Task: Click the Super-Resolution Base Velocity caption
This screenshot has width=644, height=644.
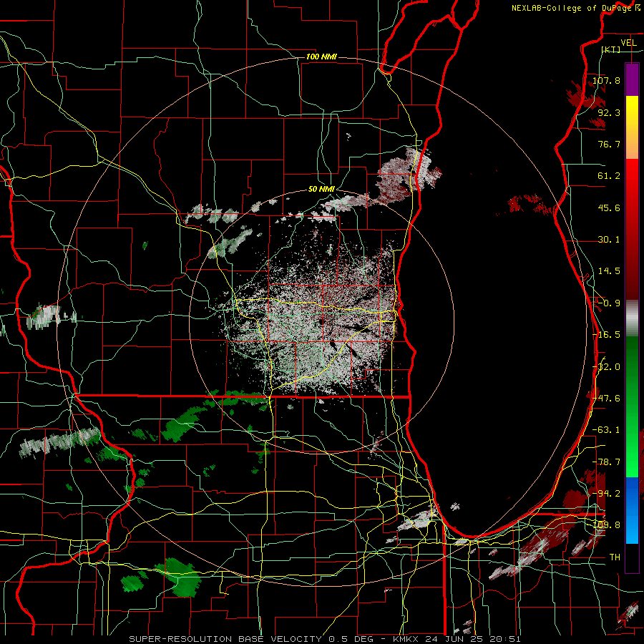Action: [x=324, y=639]
